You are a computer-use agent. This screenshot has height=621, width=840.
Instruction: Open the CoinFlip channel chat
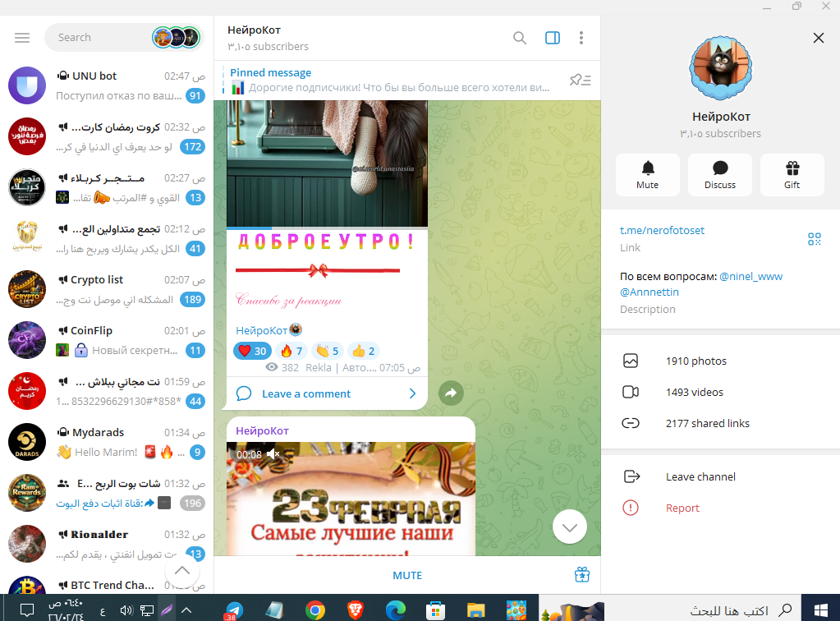(107, 340)
